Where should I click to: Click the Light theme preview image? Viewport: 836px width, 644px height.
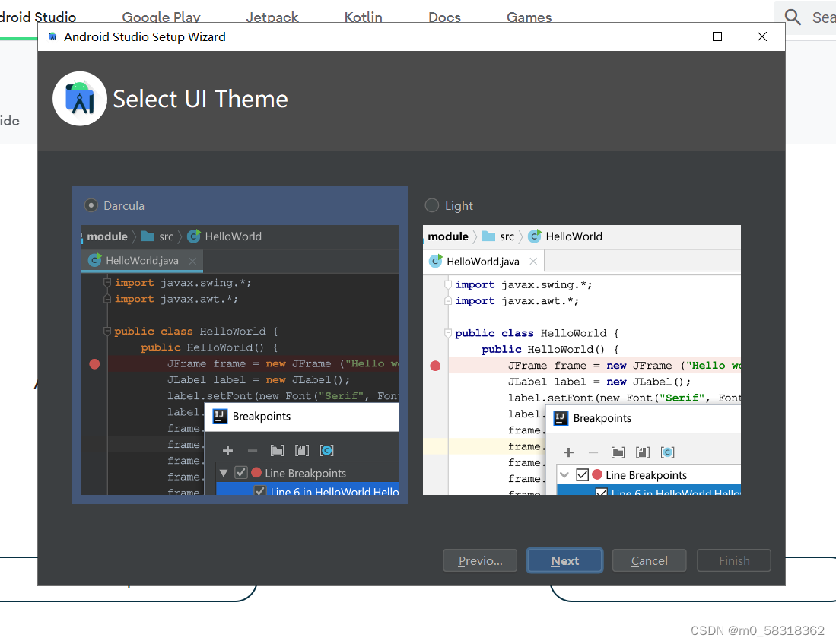pos(582,360)
